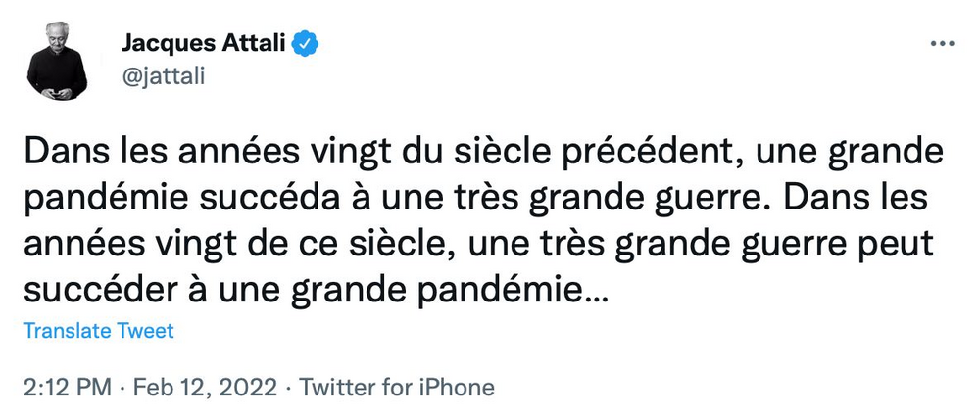The width and height of the screenshot is (980, 417).
Task: Click the trailing ellipsis ending the tweet
Action: tap(594, 291)
